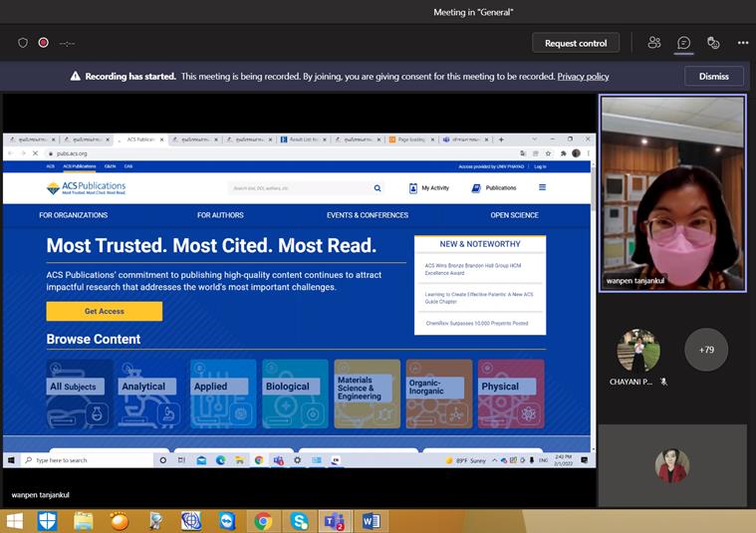Image resolution: width=756 pixels, height=533 pixels.
Task: Show the +79 additional participants
Action: (x=706, y=350)
